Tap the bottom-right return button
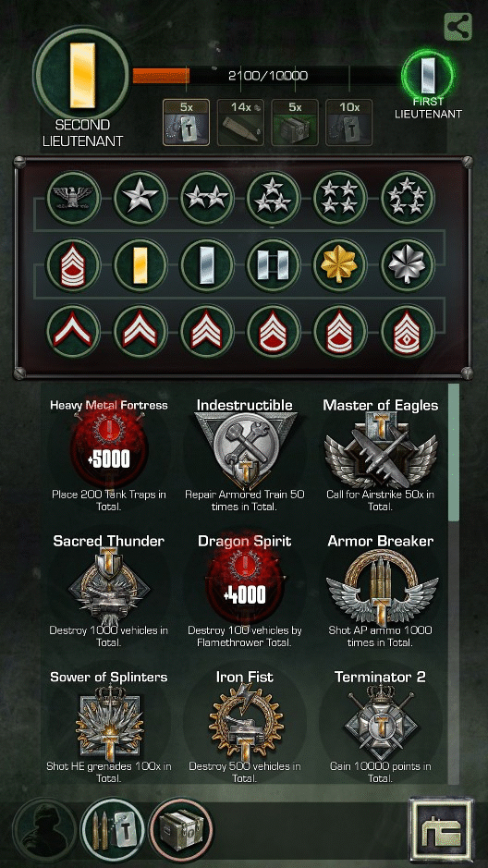 point(441,830)
